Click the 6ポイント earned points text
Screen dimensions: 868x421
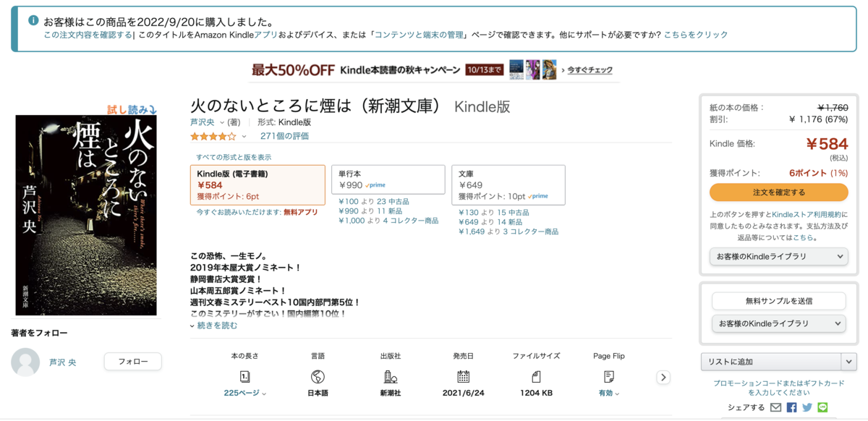point(808,174)
